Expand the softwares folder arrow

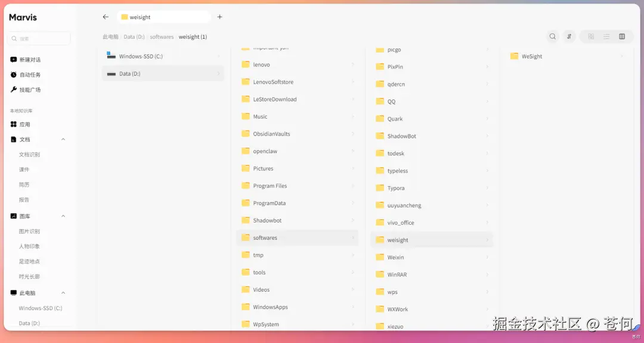pyautogui.click(x=353, y=237)
